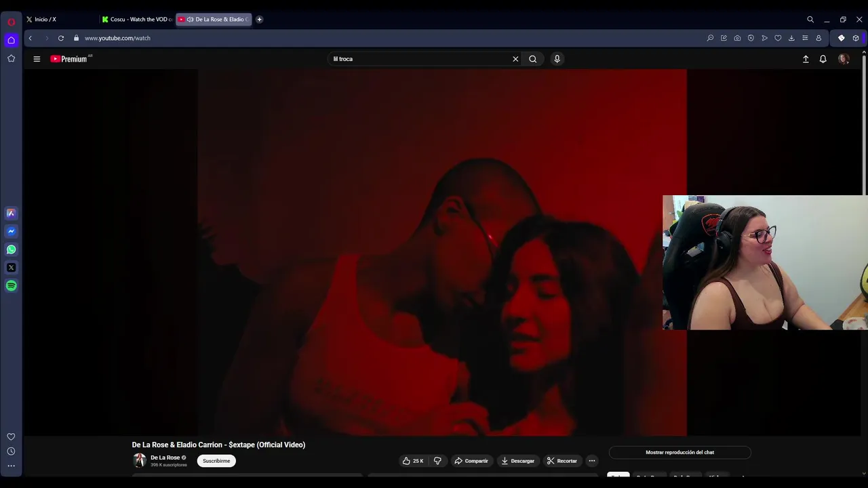Open history clock in sidebar
This screenshot has width=868, height=488.
pos(11,451)
